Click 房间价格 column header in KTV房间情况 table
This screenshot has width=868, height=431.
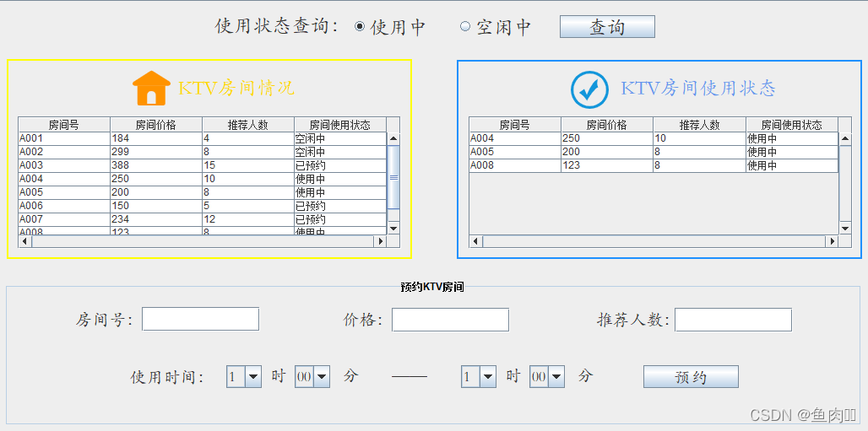tap(156, 125)
